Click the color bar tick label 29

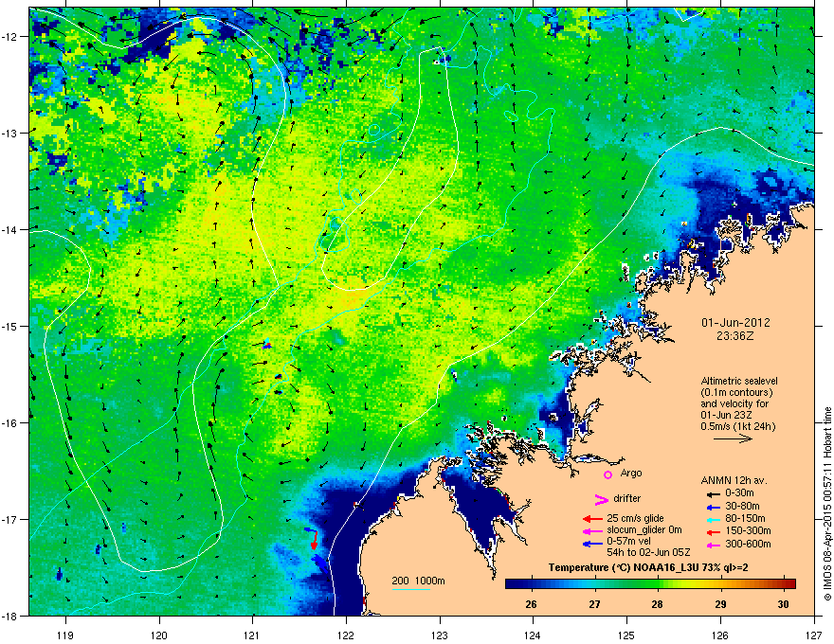(720, 604)
